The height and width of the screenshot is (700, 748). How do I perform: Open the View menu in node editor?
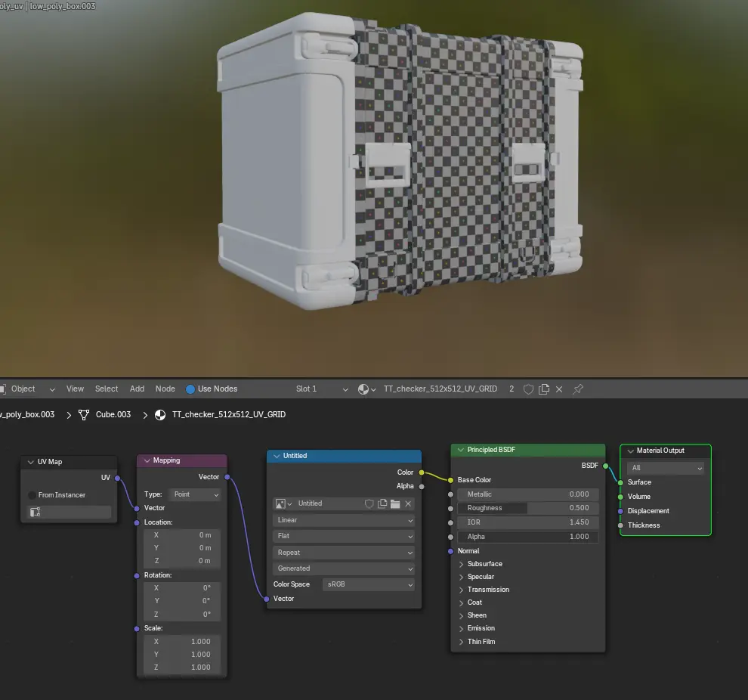[75, 389]
